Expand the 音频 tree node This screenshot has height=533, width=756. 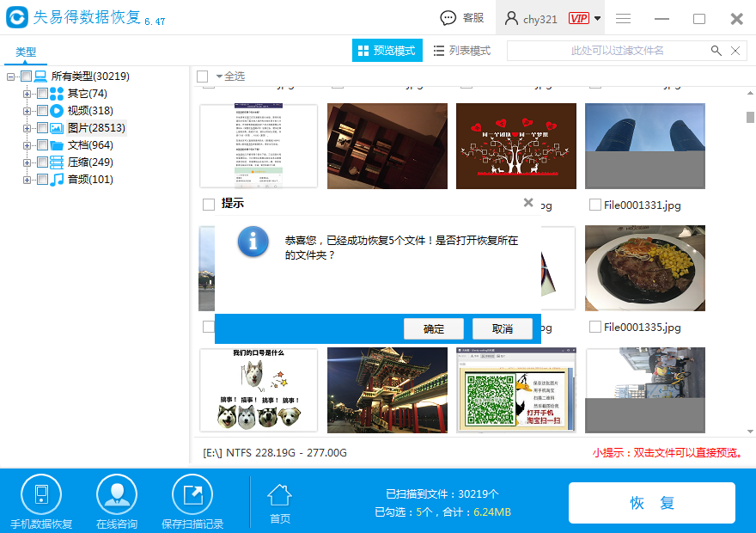27,180
